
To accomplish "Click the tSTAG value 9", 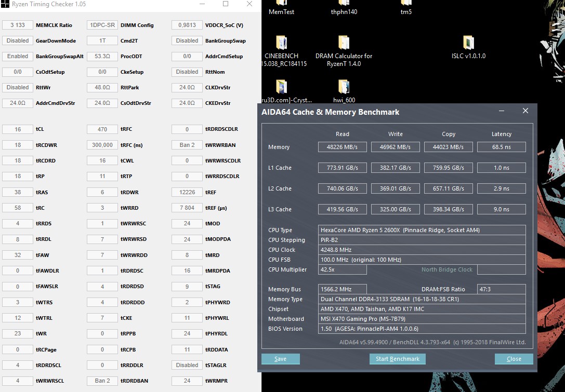I will (x=187, y=287).
